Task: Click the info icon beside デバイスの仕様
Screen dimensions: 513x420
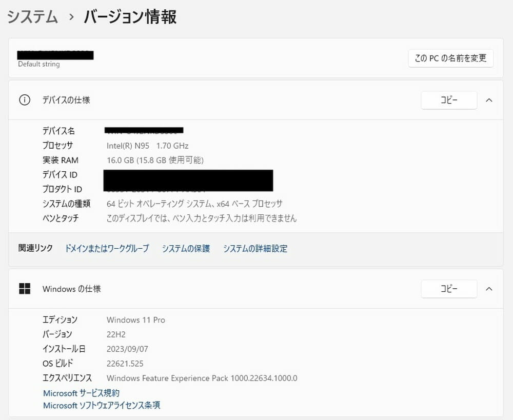Action: (25, 100)
